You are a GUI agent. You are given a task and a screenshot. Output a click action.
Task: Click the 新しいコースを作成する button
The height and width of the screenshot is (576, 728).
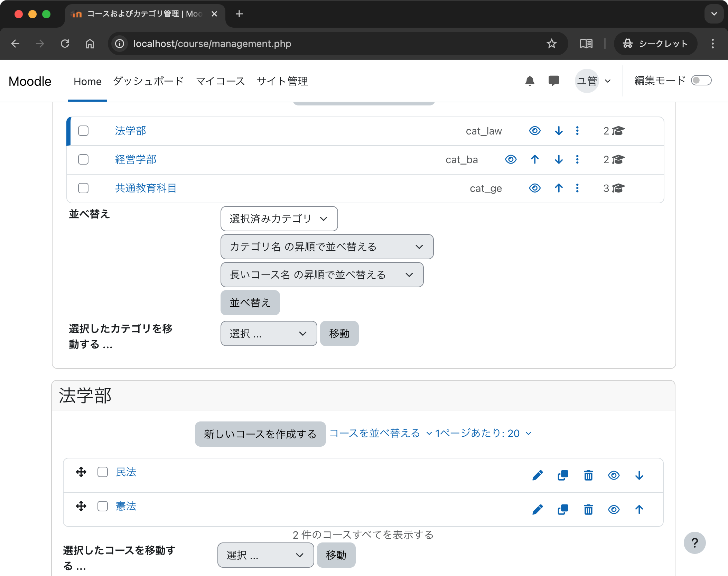260,434
